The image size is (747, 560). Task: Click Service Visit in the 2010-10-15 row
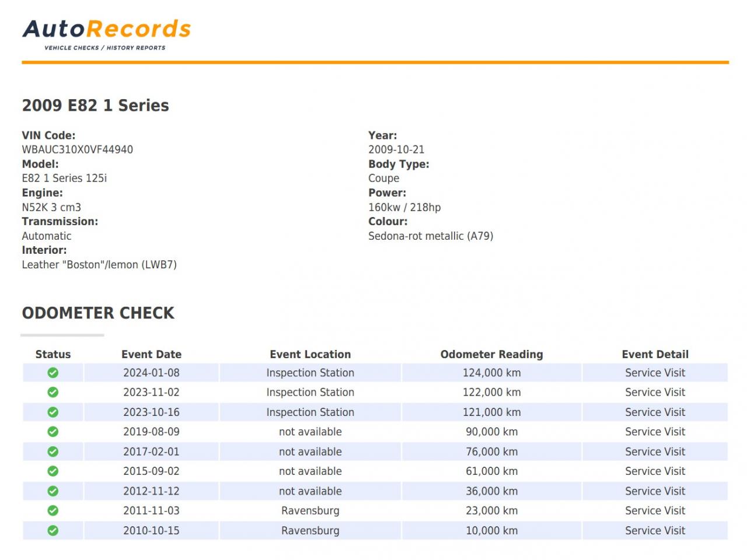pos(655,530)
